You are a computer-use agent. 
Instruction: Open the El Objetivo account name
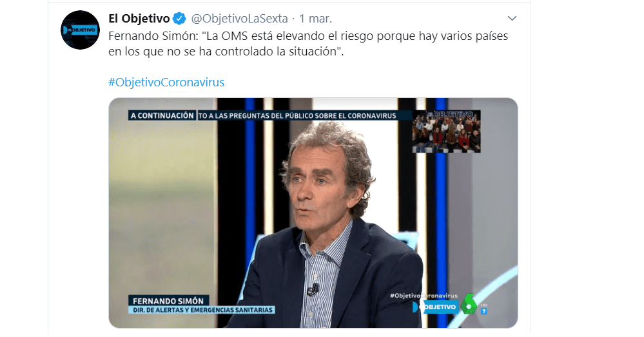(139, 19)
